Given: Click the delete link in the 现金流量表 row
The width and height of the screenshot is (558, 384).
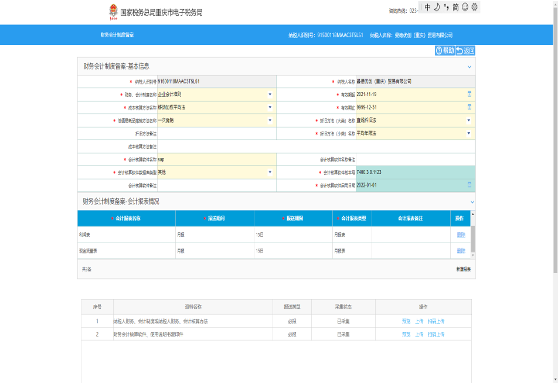Looking at the screenshot, I should click(x=460, y=251).
